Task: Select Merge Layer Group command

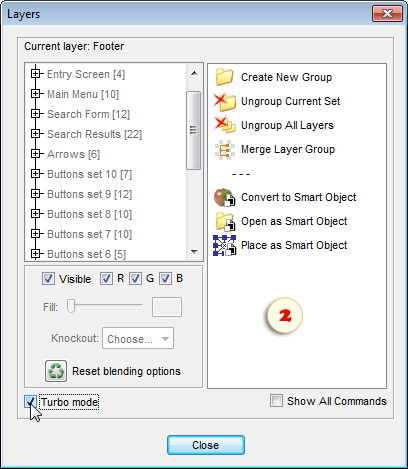Action: (x=288, y=149)
